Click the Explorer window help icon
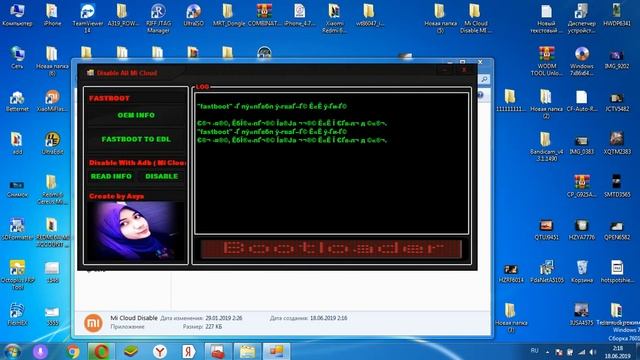 (x=480, y=95)
